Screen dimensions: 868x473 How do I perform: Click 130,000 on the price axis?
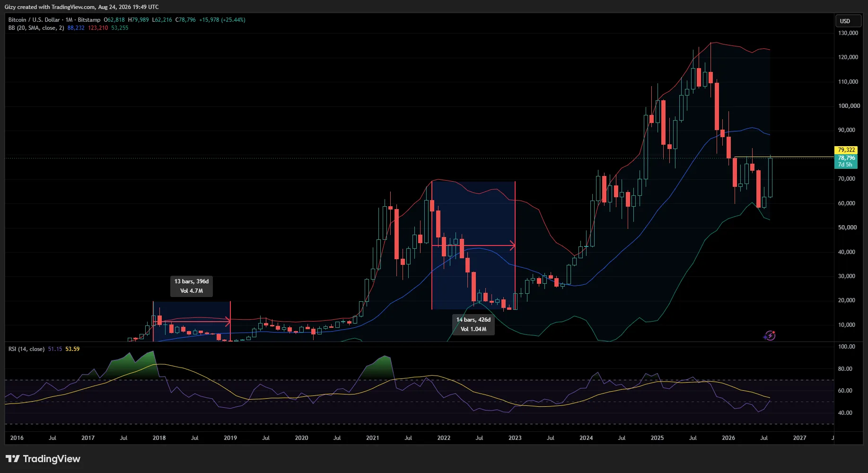(848, 33)
